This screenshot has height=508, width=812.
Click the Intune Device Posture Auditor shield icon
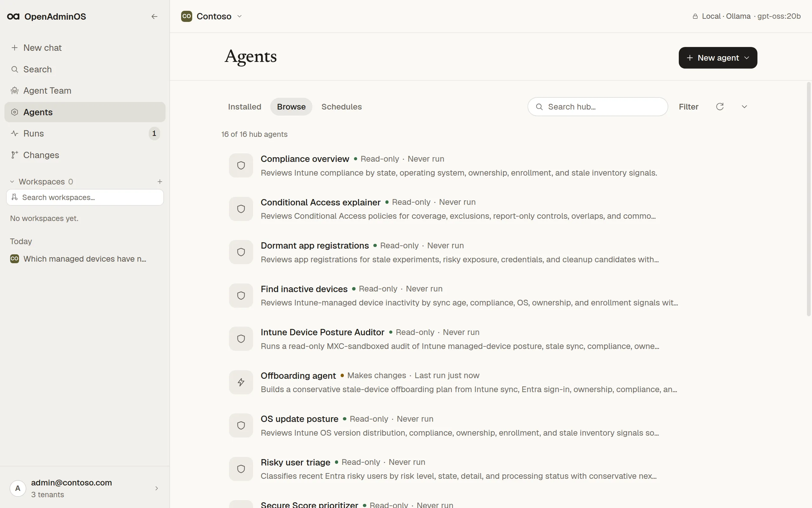(x=241, y=339)
